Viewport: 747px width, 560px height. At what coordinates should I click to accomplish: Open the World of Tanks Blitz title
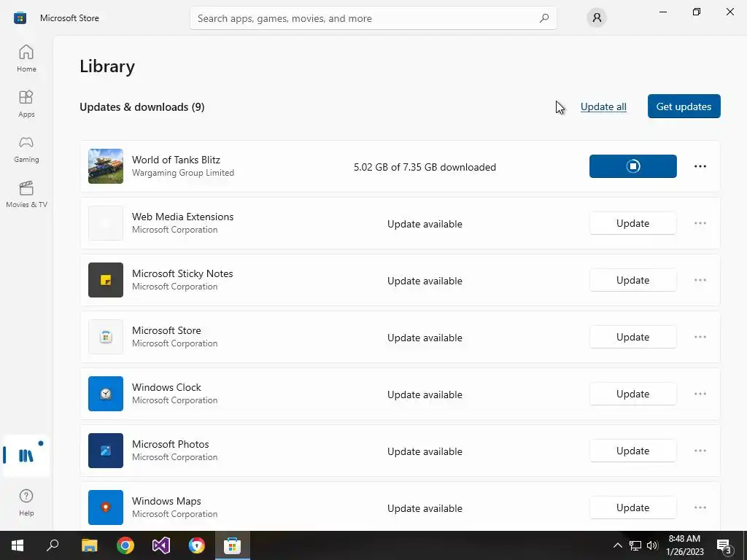176,160
